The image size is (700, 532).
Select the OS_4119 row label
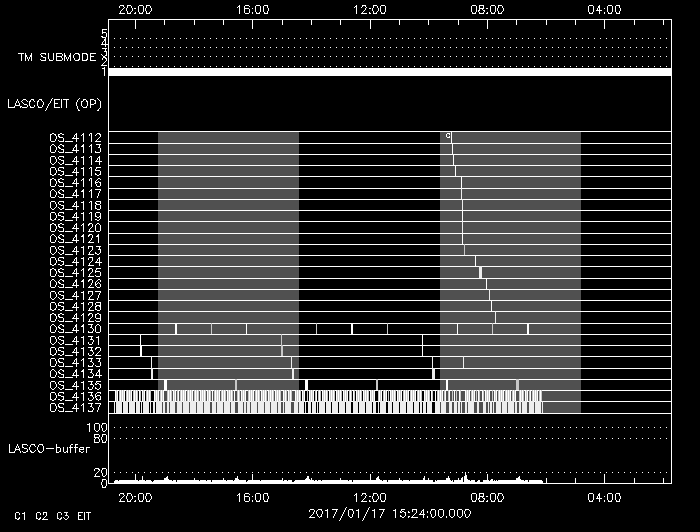[75, 216]
